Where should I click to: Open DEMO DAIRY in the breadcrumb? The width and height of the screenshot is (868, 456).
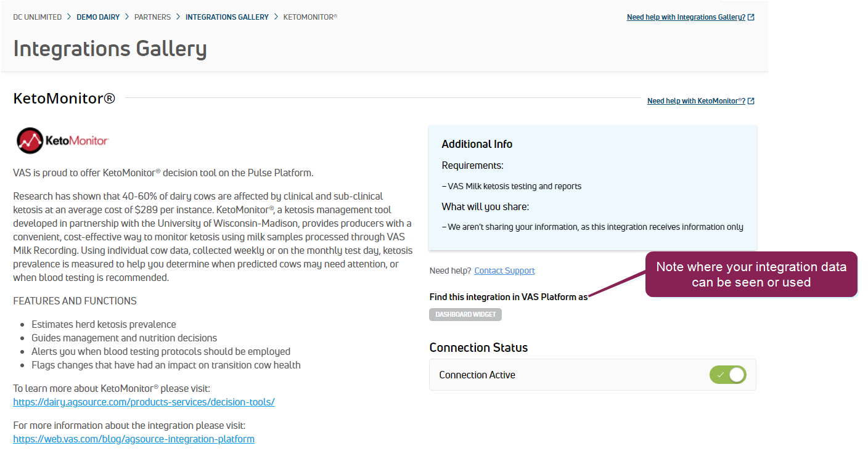(98, 17)
